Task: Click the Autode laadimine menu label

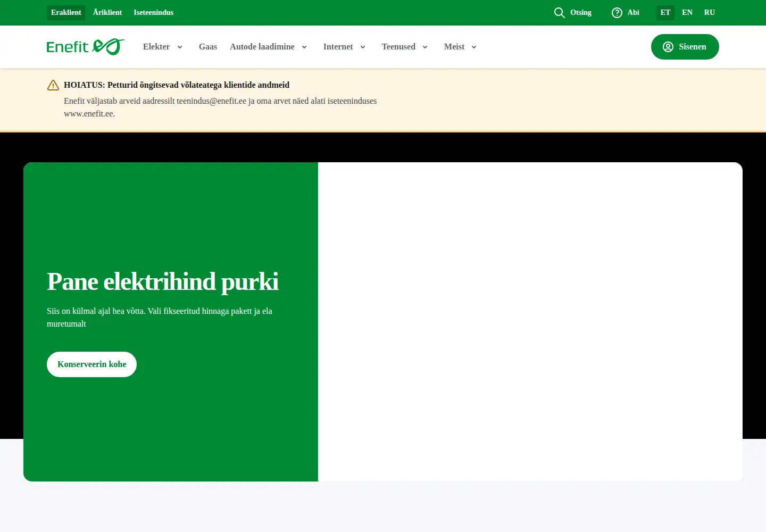Action: click(262, 47)
